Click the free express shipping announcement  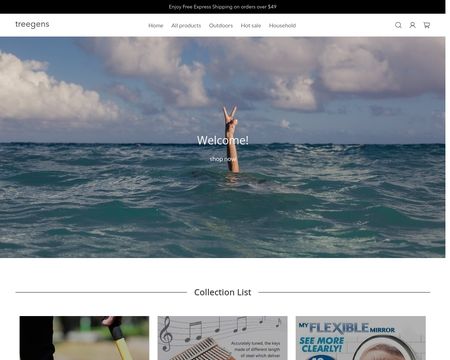tap(223, 7)
